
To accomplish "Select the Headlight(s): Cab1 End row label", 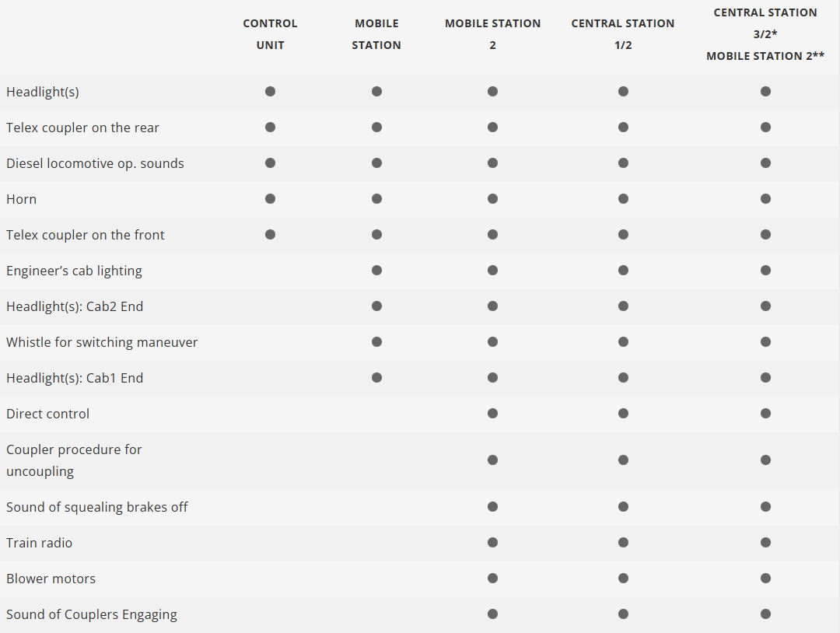I will (75, 378).
